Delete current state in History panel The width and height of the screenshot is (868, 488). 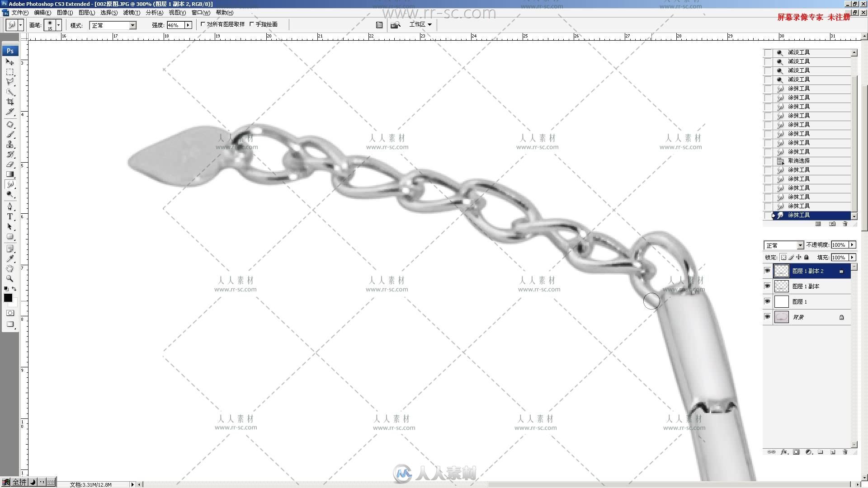pyautogui.click(x=845, y=224)
